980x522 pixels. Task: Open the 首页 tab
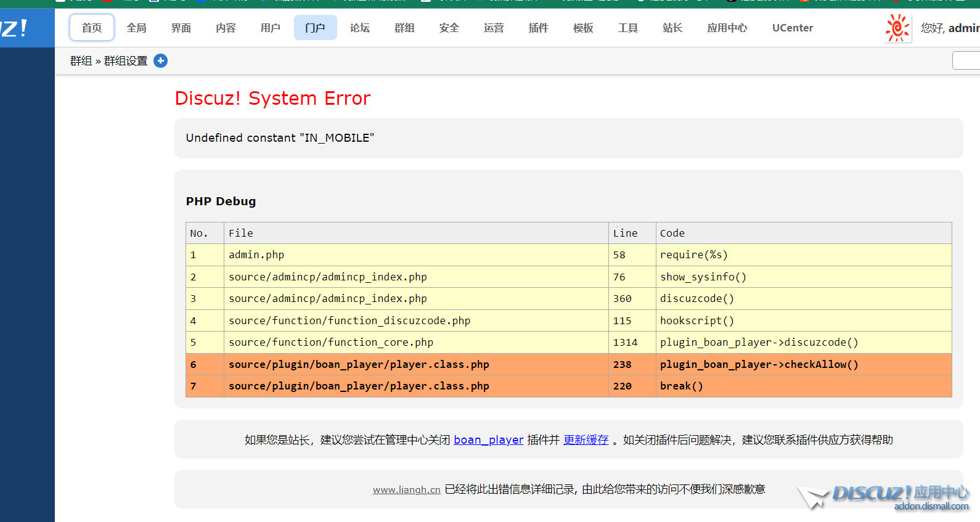pos(92,28)
